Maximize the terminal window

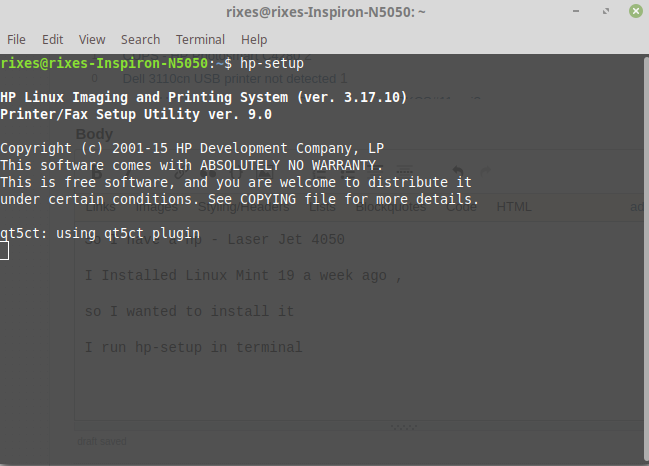click(x=606, y=11)
